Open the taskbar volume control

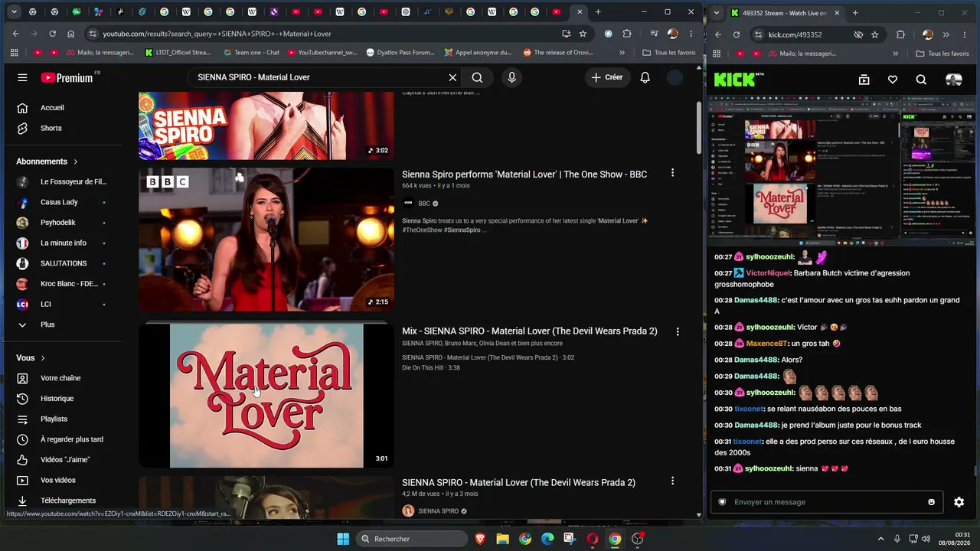tap(926, 539)
